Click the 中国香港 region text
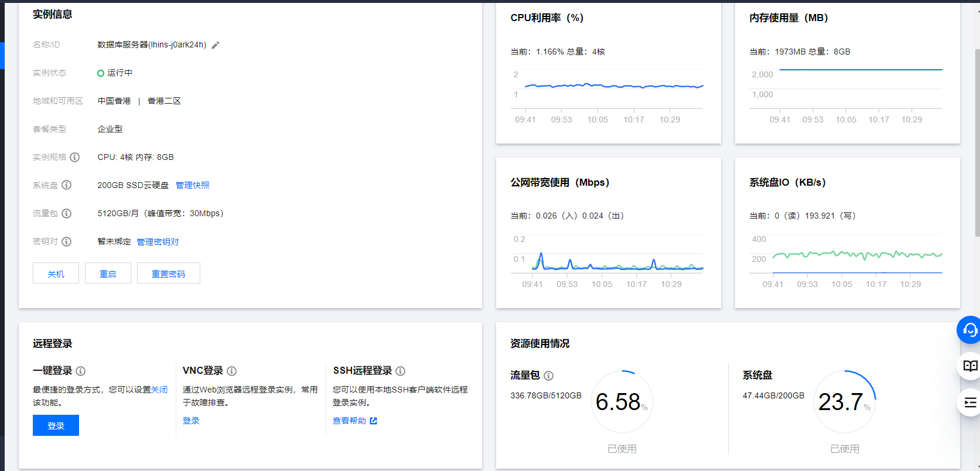 pos(114,101)
